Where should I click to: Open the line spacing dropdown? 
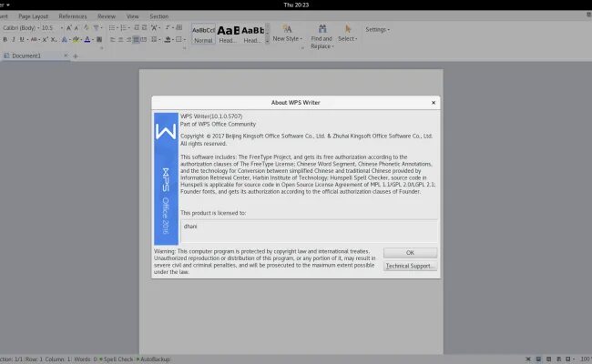click(159, 40)
